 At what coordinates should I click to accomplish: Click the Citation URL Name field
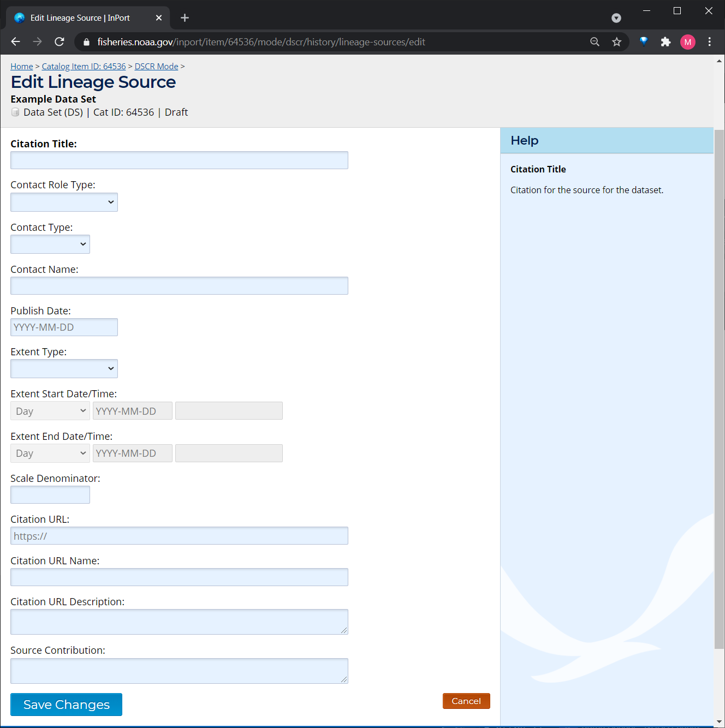179,577
